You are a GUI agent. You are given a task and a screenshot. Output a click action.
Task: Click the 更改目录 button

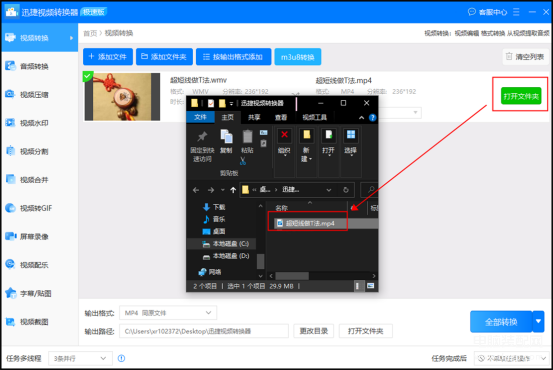coord(314,331)
